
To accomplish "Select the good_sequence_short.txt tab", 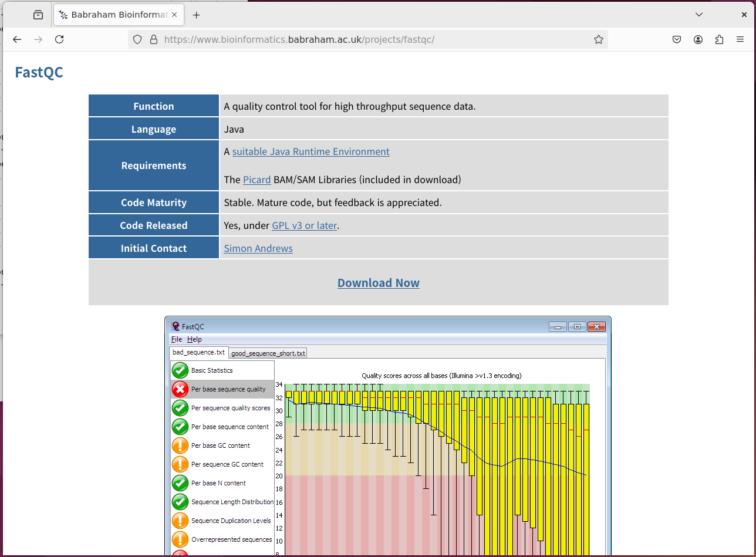I will (268, 353).
